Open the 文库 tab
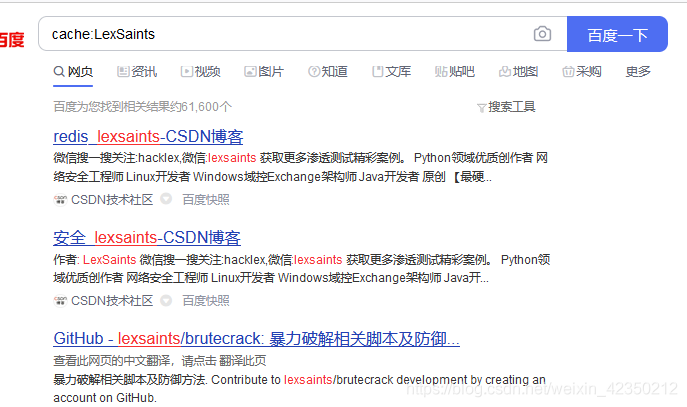687x407 pixels. pos(391,71)
